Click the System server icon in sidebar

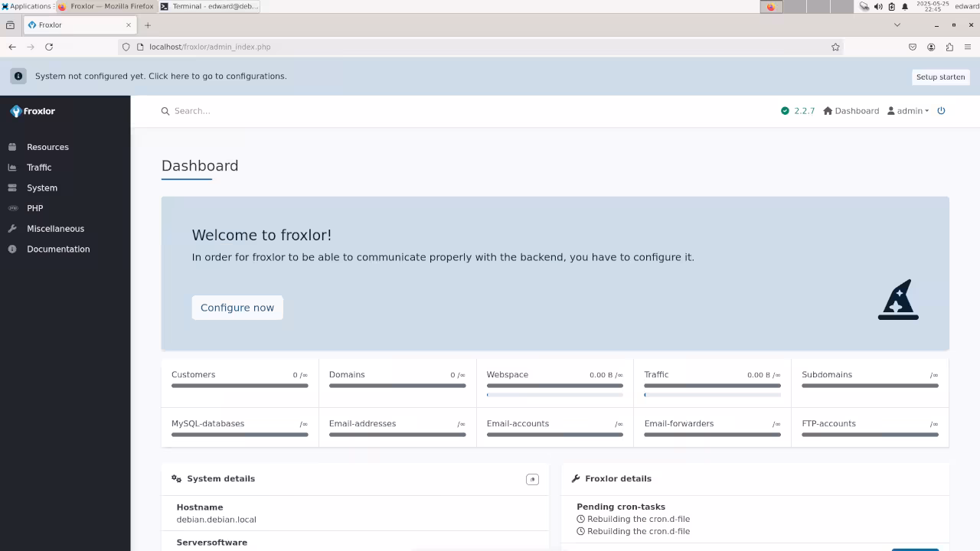12,188
